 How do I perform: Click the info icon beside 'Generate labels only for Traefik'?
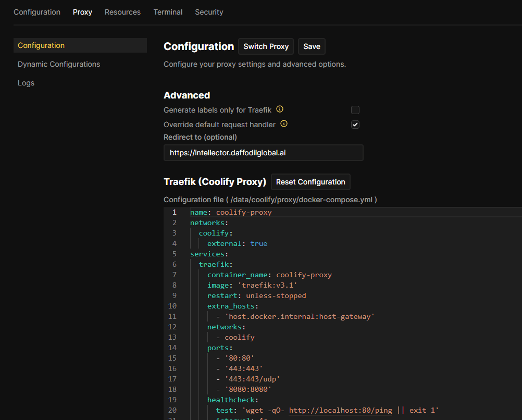click(280, 109)
